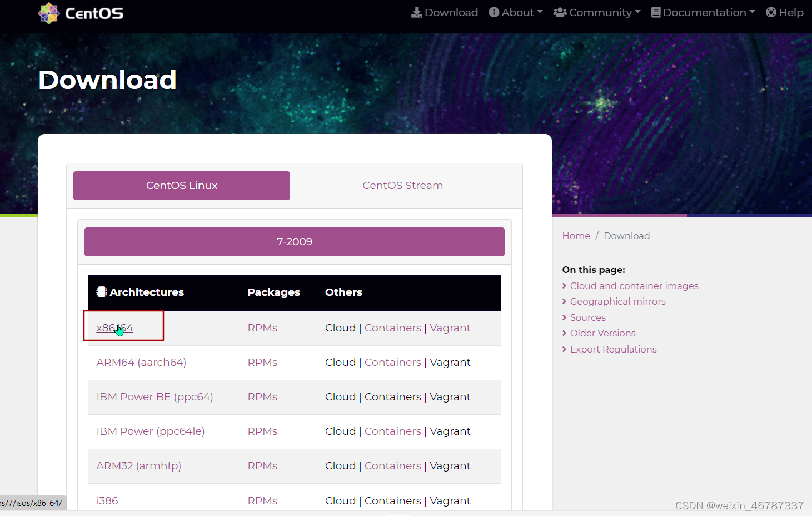The width and height of the screenshot is (812, 516).
Task: Open RPMs link in ARM32 row
Action: pos(262,466)
